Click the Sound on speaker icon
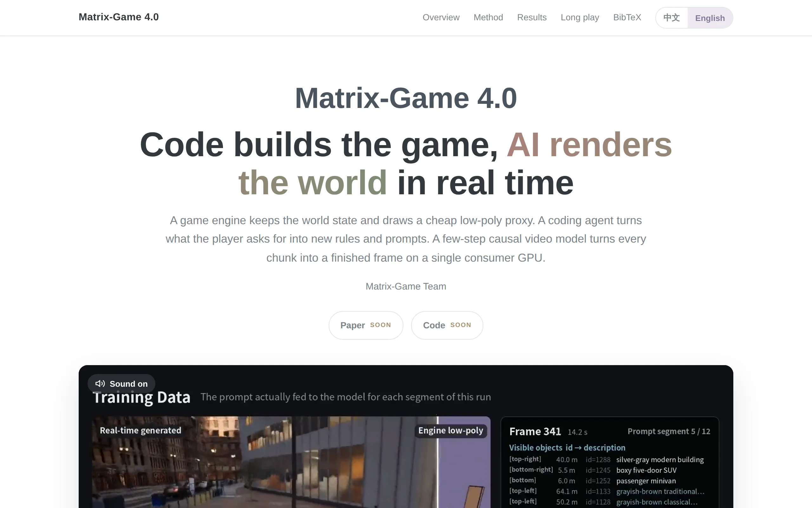This screenshot has width=812, height=508. tap(100, 383)
